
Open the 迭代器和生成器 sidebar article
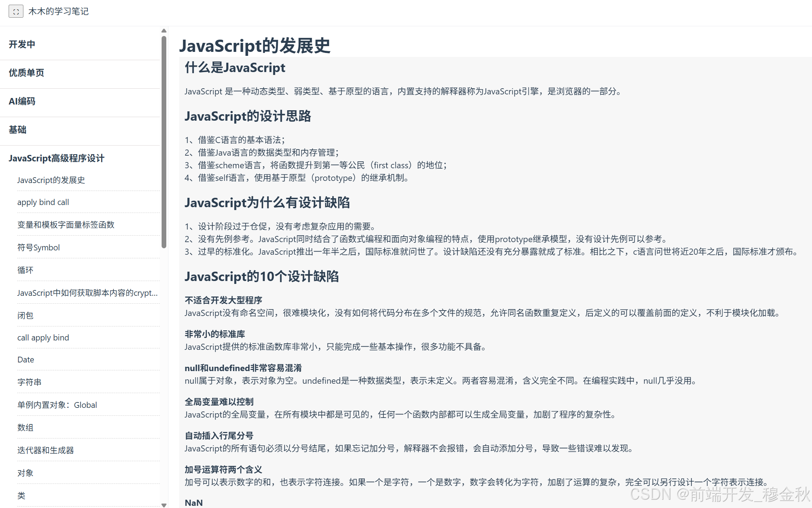click(x=46, y=450)
